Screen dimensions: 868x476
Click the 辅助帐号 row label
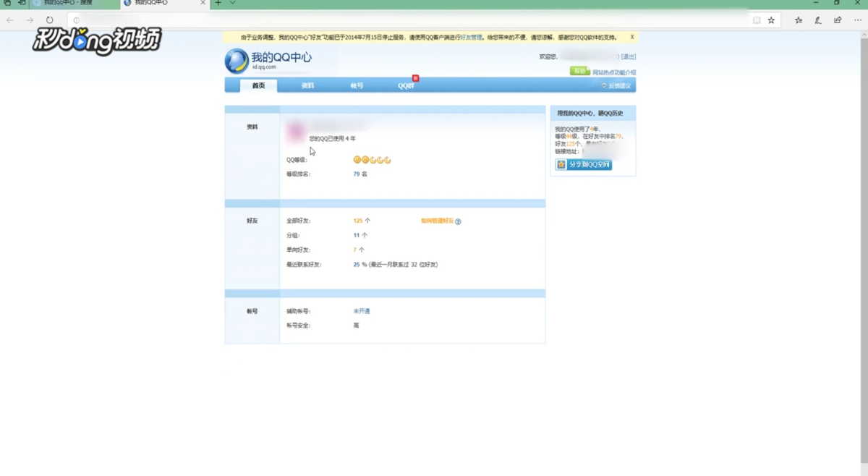pyautogui.click(x=298, y=311)
